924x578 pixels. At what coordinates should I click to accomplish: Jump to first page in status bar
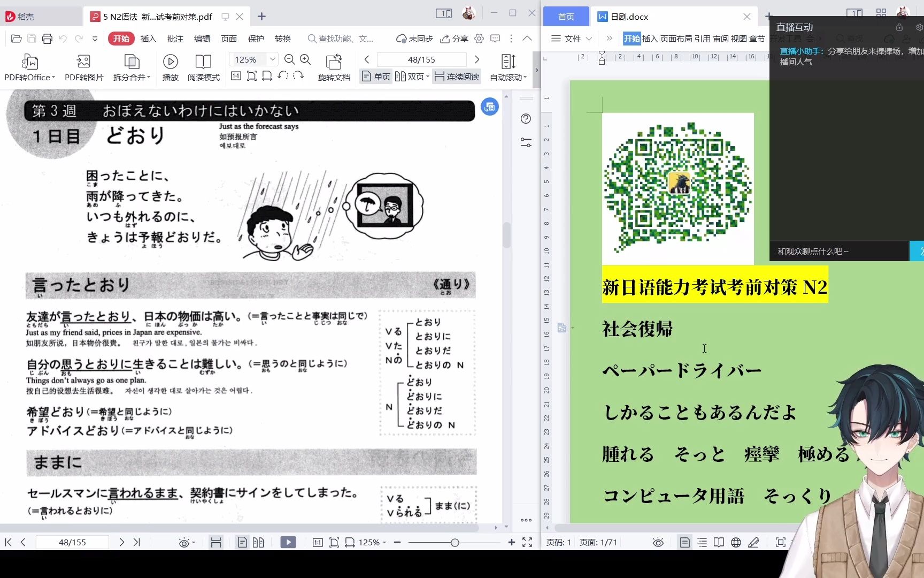click(x=8, y=542)
